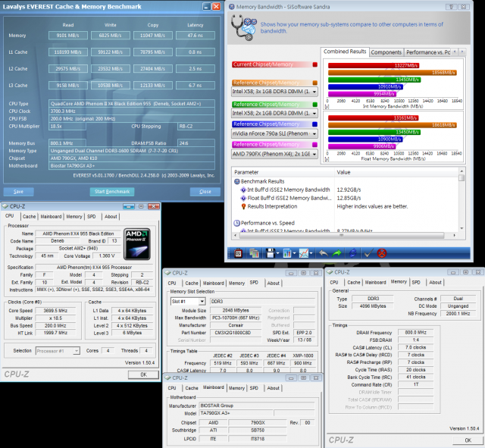Image resolution: width=485 pixels, height=448 pixels.
Task: Toggle the orange Reference Chipset/Memory square
Action: [315, 83]
